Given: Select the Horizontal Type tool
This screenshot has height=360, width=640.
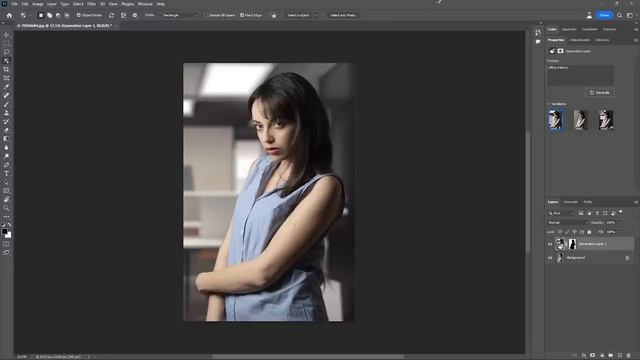Looking at the screenshot, I should pyautogui.click(x=6, y=173).
